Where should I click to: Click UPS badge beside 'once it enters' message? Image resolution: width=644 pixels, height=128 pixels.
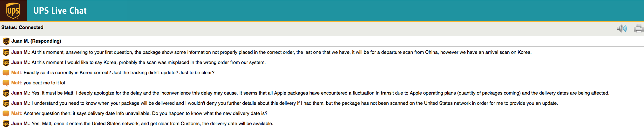coord(6,124)
